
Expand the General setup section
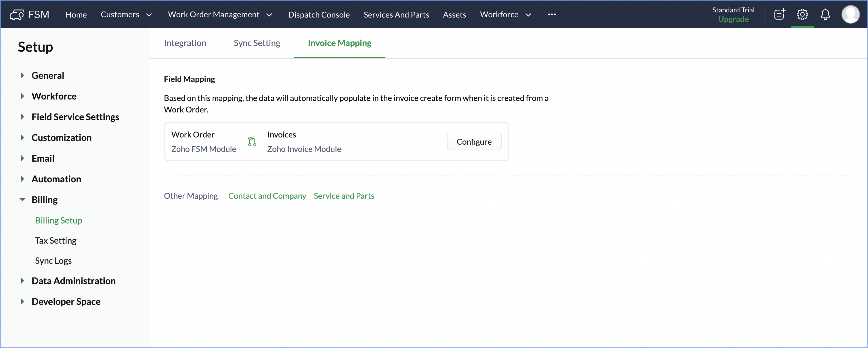[22, 75]
